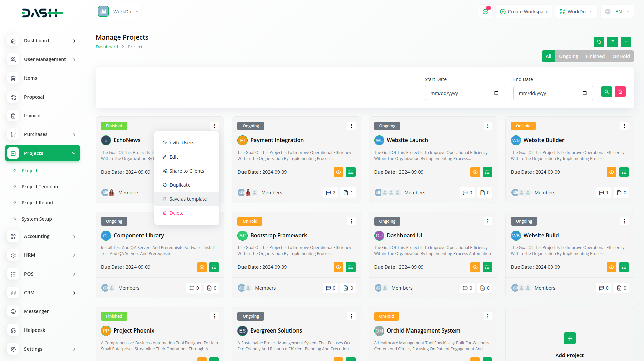Expand the Accounting sidebar menu
This screenshot has height=361, width=644.
click(x=43, y=236)
